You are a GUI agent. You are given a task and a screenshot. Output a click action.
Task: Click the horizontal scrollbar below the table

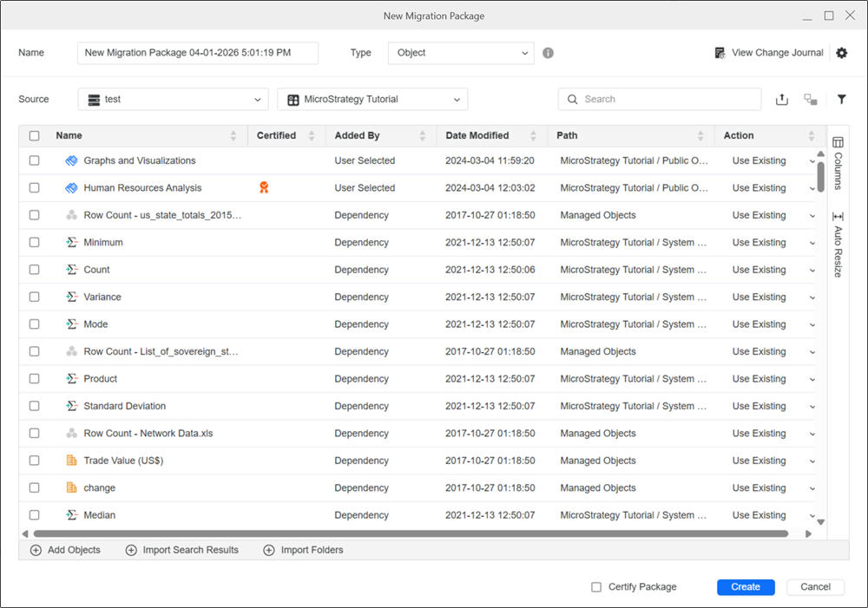[x=408, y=534]
